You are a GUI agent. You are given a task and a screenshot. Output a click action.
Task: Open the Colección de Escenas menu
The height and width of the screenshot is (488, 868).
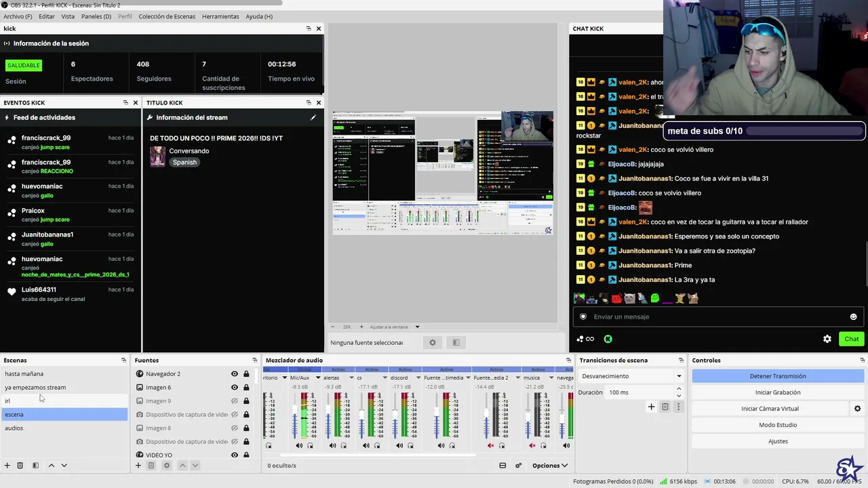167,16
